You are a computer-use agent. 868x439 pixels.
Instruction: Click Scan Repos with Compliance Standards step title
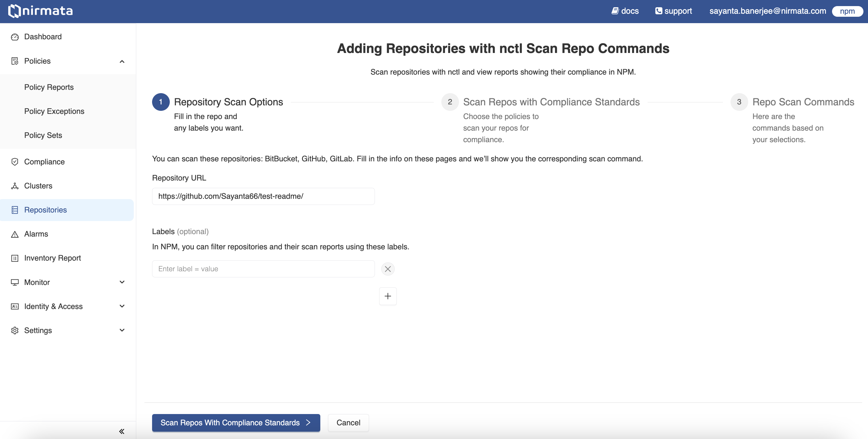[x=551, y=102]
